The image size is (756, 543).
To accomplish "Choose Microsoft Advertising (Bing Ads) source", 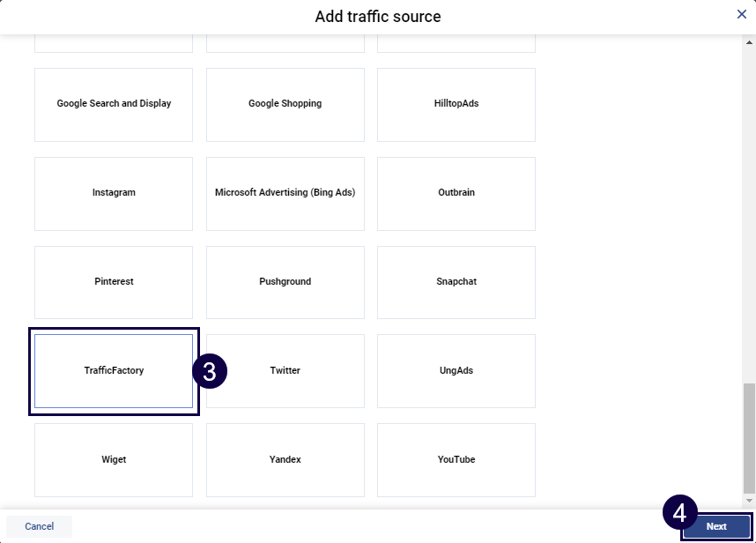I will (285, 193).
